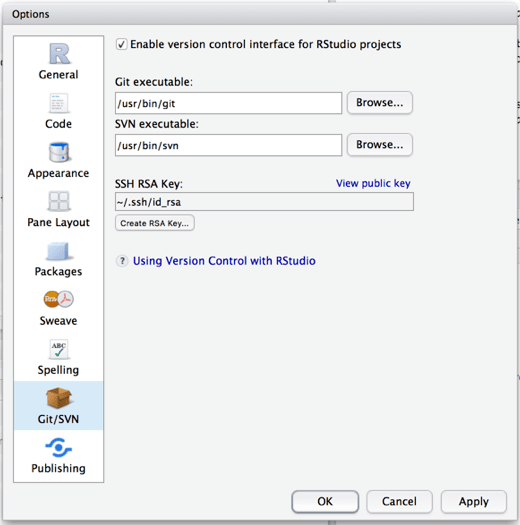Switch to the Code tab label
Image resolution: width=520 pixels, height=525 pixels.
58,124
